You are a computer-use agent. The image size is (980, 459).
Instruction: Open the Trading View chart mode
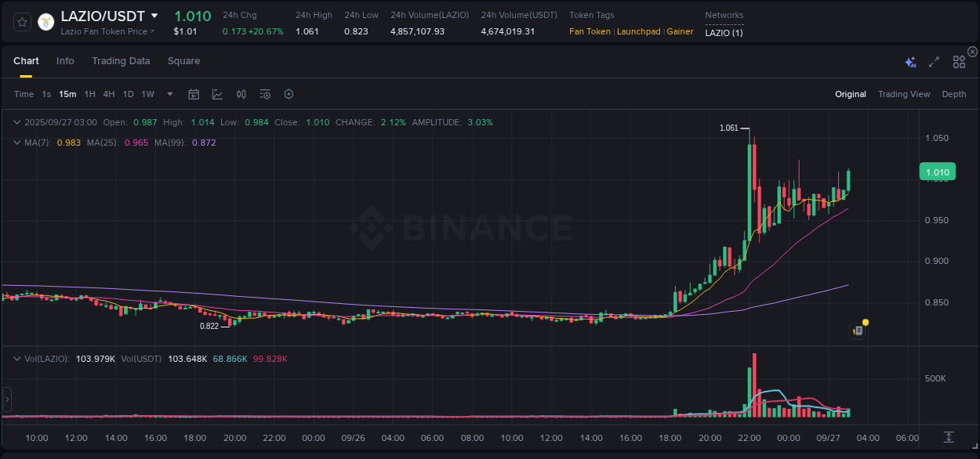pos(904,94)
